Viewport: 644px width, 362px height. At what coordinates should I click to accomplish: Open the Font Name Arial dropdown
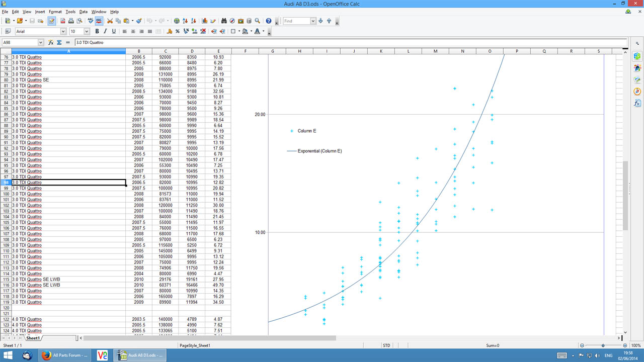pos(63,31)
